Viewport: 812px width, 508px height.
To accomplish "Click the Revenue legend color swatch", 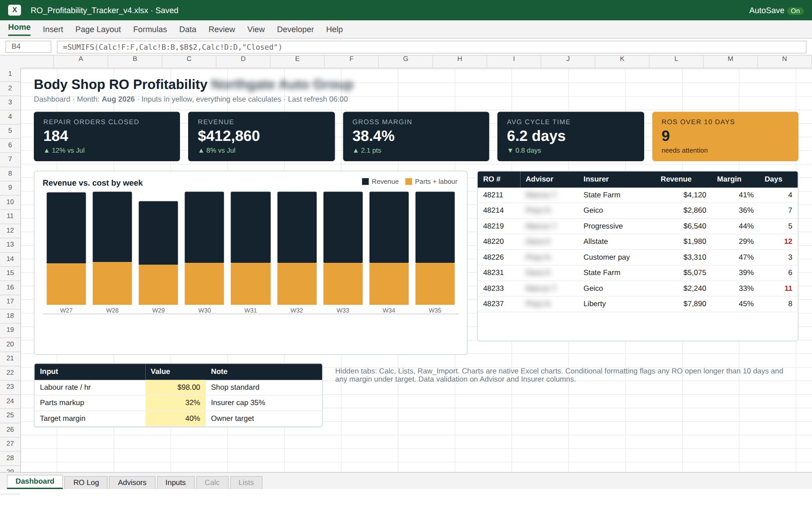I will coord(365,182).
